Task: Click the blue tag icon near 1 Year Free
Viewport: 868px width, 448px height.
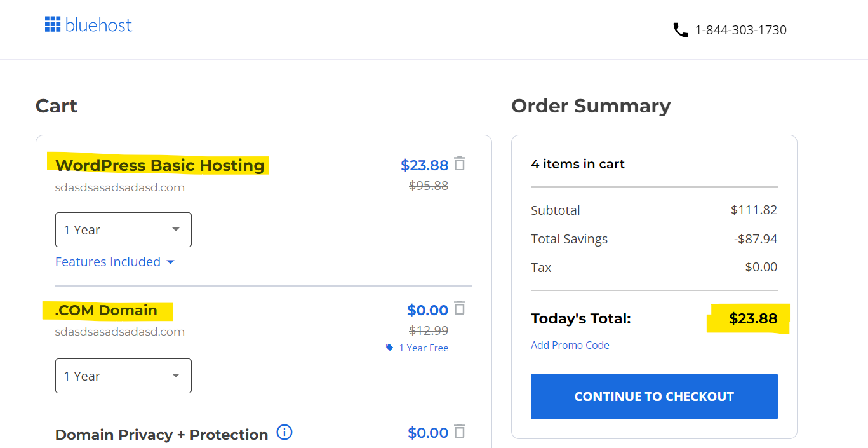Action: (x=389, y=348)
